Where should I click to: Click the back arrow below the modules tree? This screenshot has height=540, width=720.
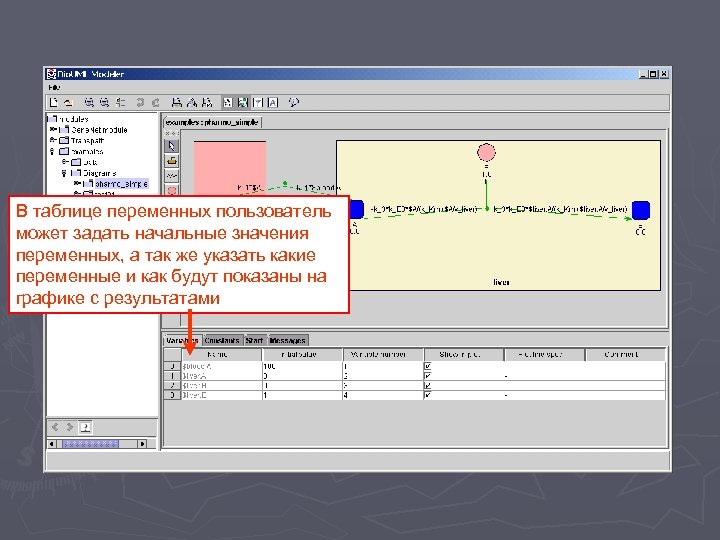(x=55, y=427)
